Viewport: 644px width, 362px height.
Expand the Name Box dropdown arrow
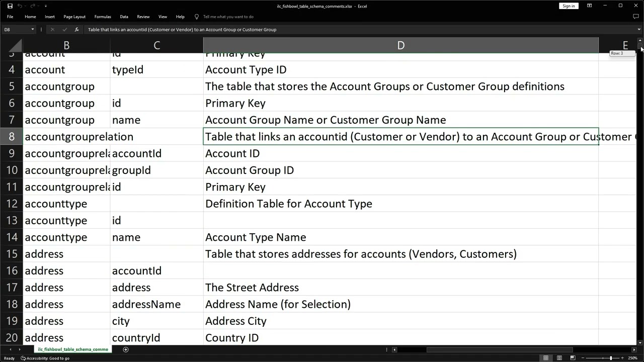[33, 30]
